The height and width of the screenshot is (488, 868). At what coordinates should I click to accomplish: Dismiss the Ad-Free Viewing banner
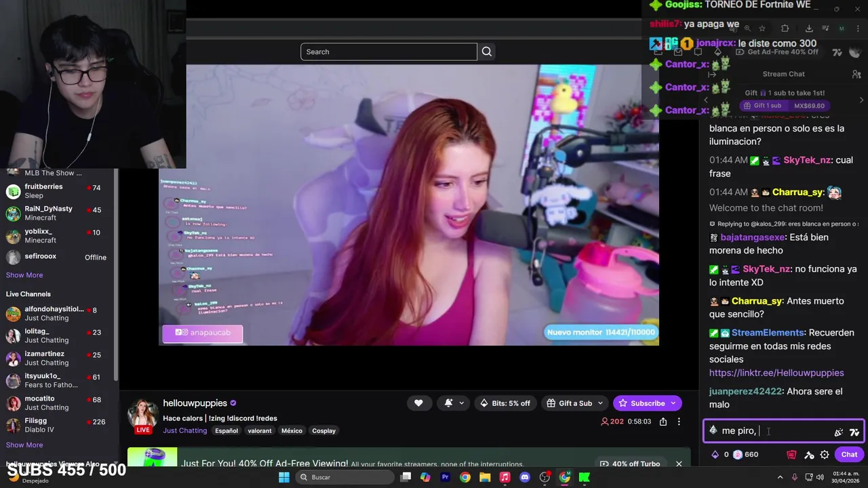pos(679,464)
